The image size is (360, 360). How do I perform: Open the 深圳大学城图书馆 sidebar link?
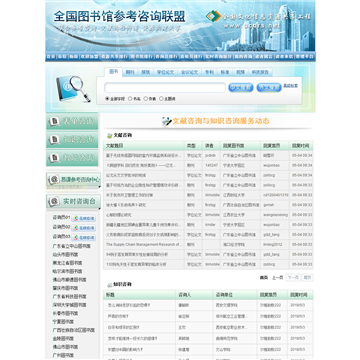click(69, 305)
